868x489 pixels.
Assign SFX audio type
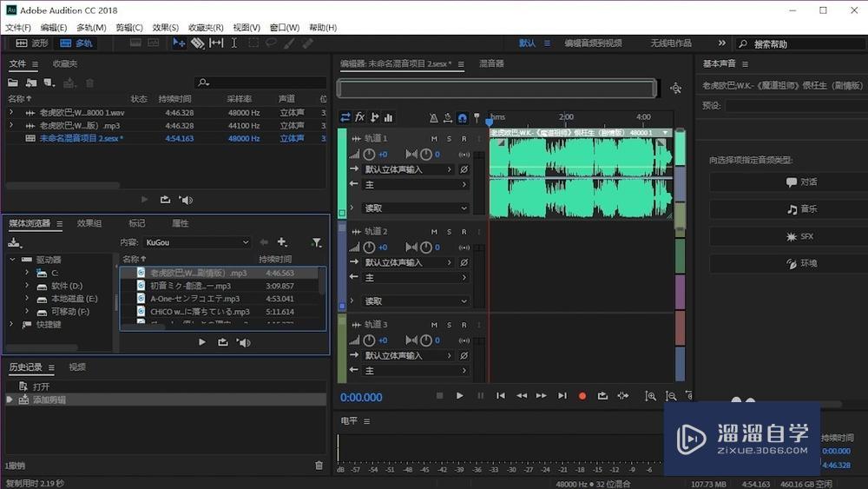pyautogui.click(x=789, y=236)
